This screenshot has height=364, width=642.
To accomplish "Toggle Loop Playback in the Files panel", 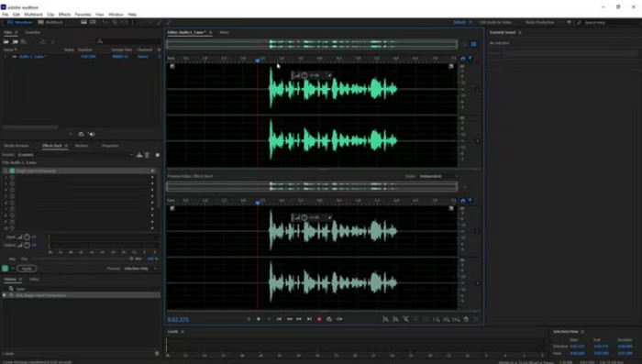I will [x=81, y=134].
